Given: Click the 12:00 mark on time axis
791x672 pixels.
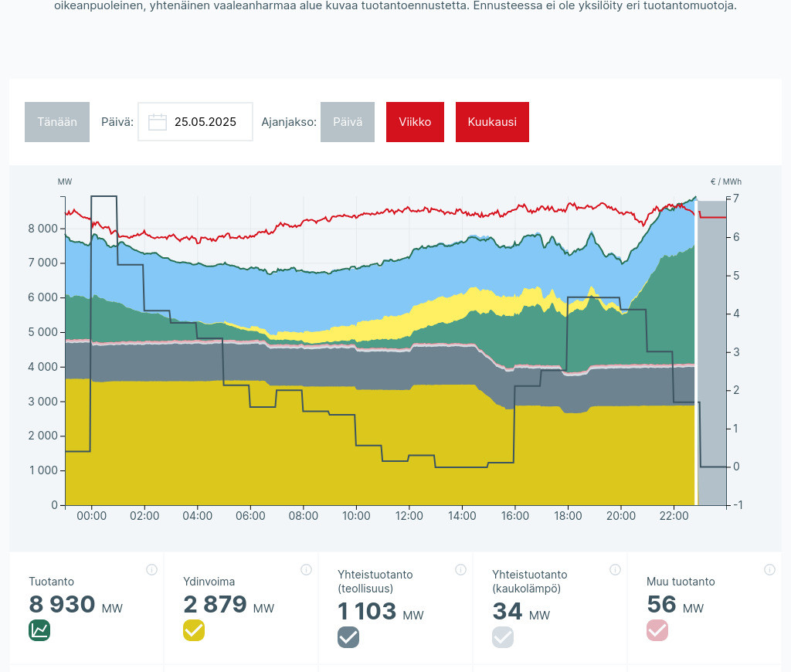Looking at the screenshot, I should [x=409, y=516].
